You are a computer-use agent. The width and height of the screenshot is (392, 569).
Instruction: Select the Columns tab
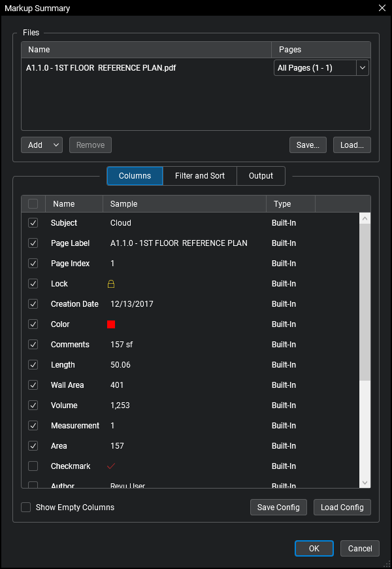(135, 176)
